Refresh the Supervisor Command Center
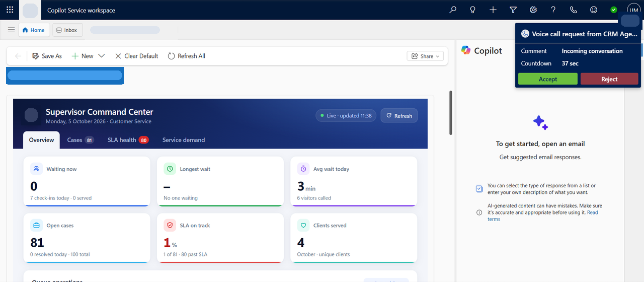This screenshot has height=282, width=644. (399, 116)
